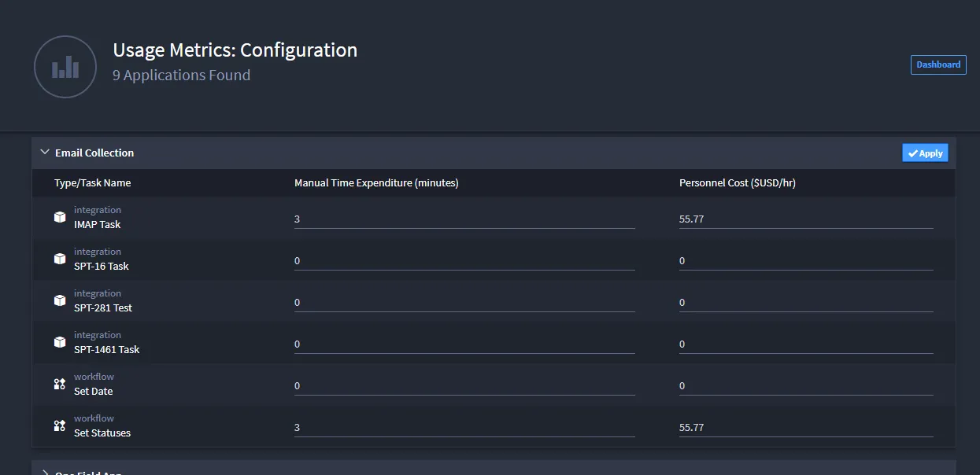This screenshot has height=475, width=980.
Task: Click the workflow icon for Set Date
Action: click(x=60, y=384)
